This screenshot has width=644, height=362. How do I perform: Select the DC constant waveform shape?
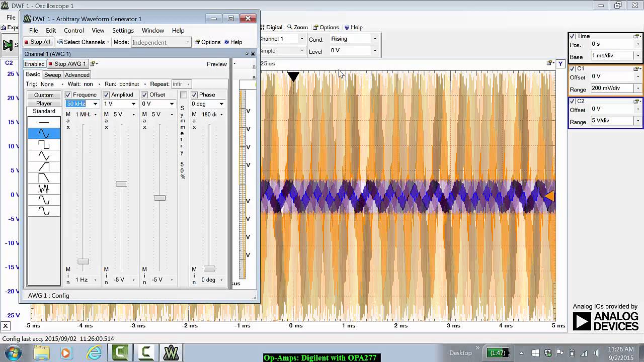[44, 122]
